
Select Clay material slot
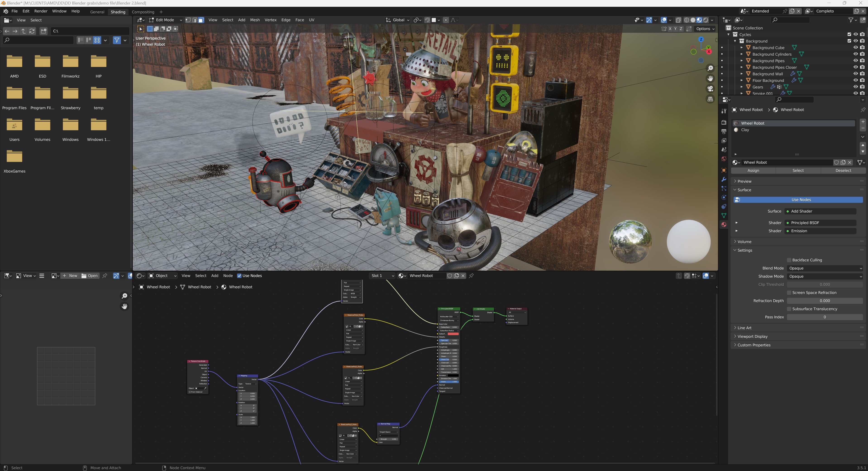pos(794,130)
